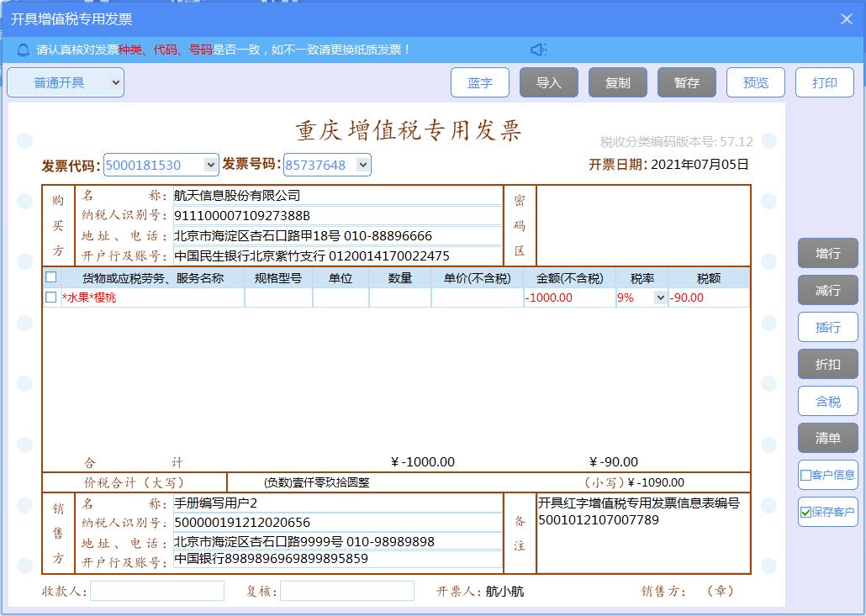
Task: Import invoice data with 导入
Action: click(x=549, y=82)
